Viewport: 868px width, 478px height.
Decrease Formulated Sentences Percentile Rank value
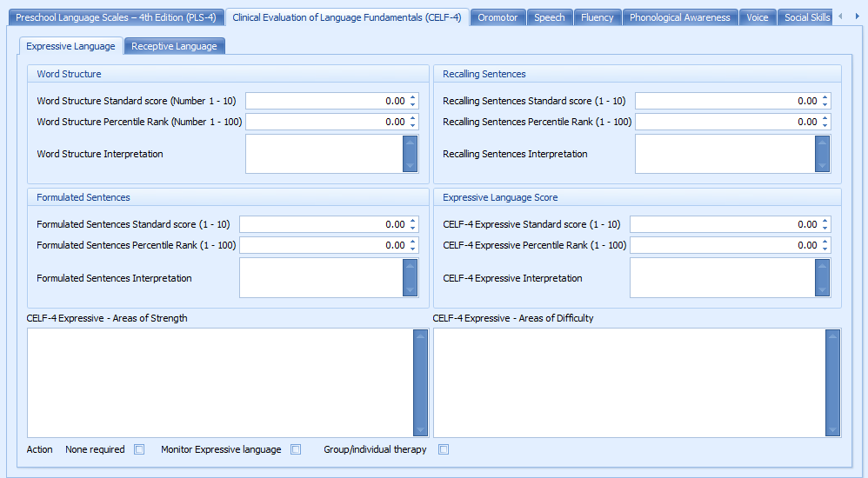click(x=412, y=249)
